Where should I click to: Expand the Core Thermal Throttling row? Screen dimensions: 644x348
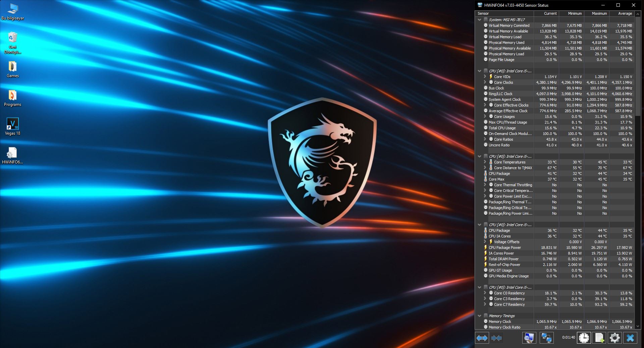coord(485,185)
